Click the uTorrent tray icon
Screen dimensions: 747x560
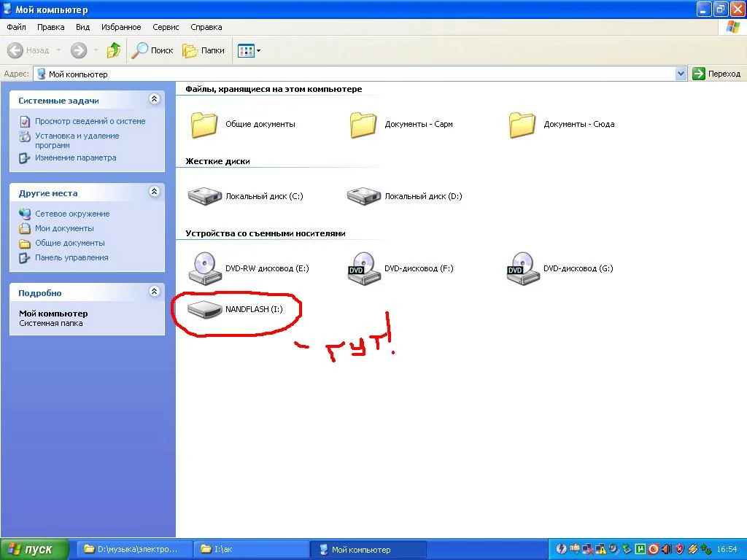pyautogui.click(x=640, y=549)
